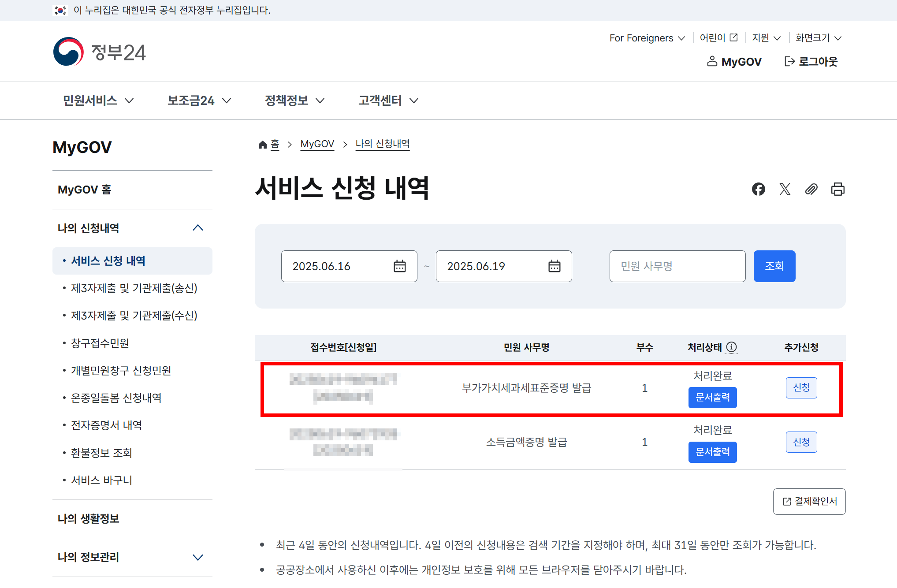Open start date calendar picker
Viewport: 897px width, 588px height.
coord(399,266)
